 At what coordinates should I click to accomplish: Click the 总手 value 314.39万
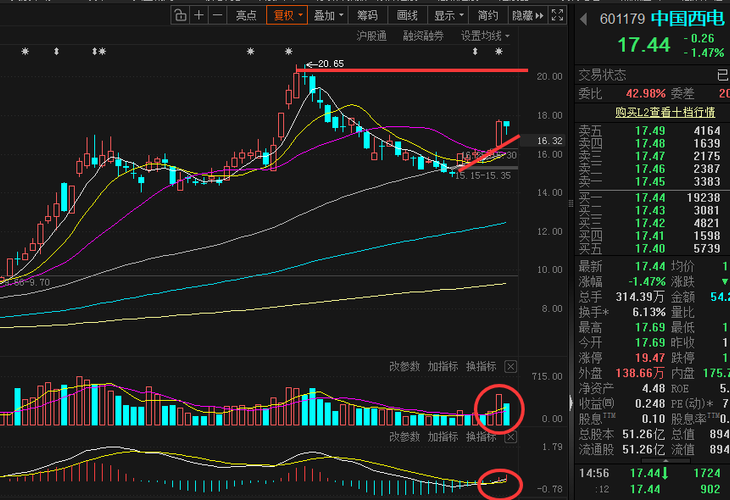click(x=640, y=297)
